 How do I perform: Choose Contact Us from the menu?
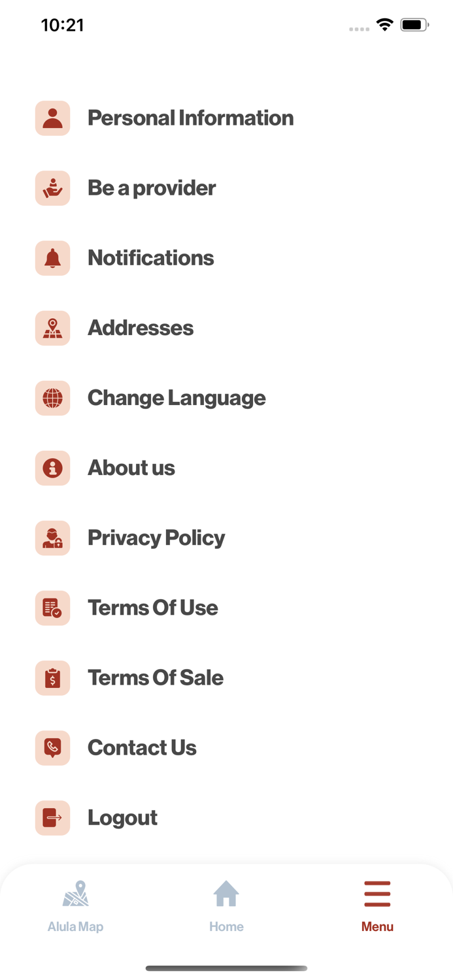[x=142, y=747]
